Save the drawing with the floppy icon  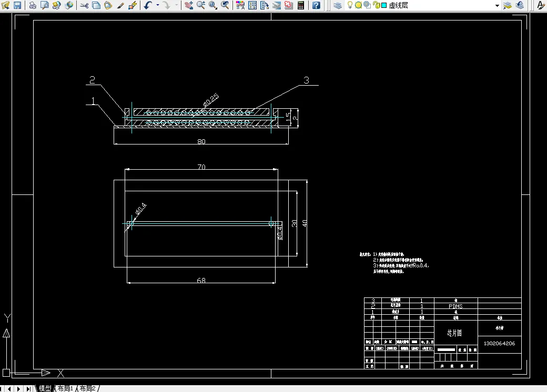pos(17,5)
